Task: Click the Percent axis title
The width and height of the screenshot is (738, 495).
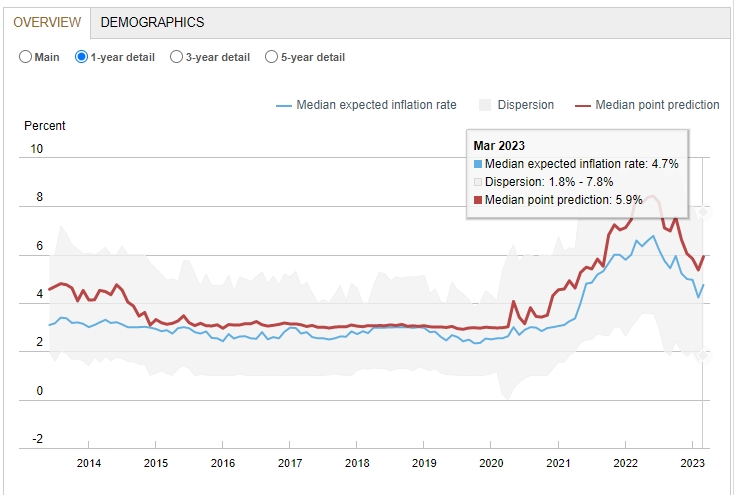Action: tap(45, 126)
